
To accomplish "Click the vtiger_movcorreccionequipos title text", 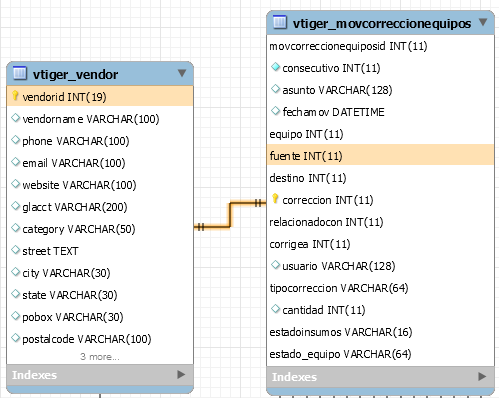I will pyautogui.click(x=382, y=24).
